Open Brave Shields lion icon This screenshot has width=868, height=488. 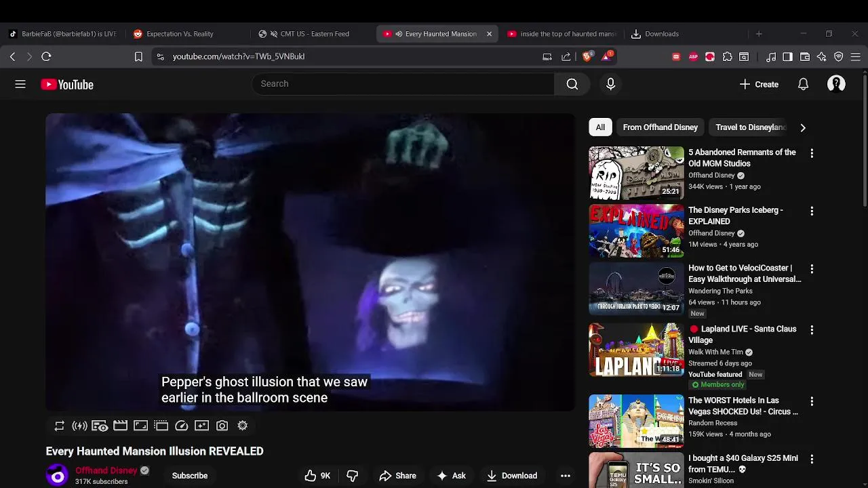tap(587, 57)
